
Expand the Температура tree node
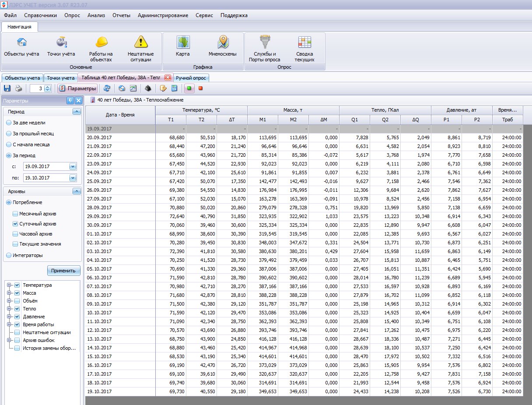pos(8,285)
